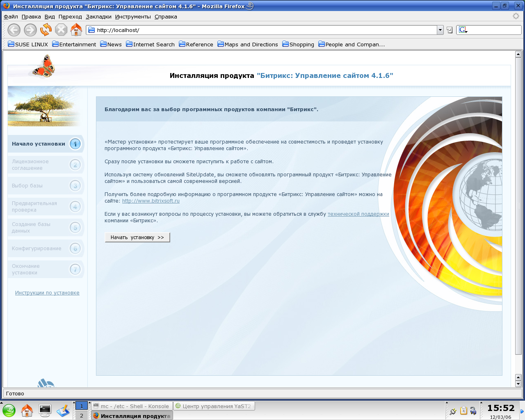The height and width of the screenshot is (420, 525).
Task: Click the vertical scrollbar track
Action: [x=518, y=364]
